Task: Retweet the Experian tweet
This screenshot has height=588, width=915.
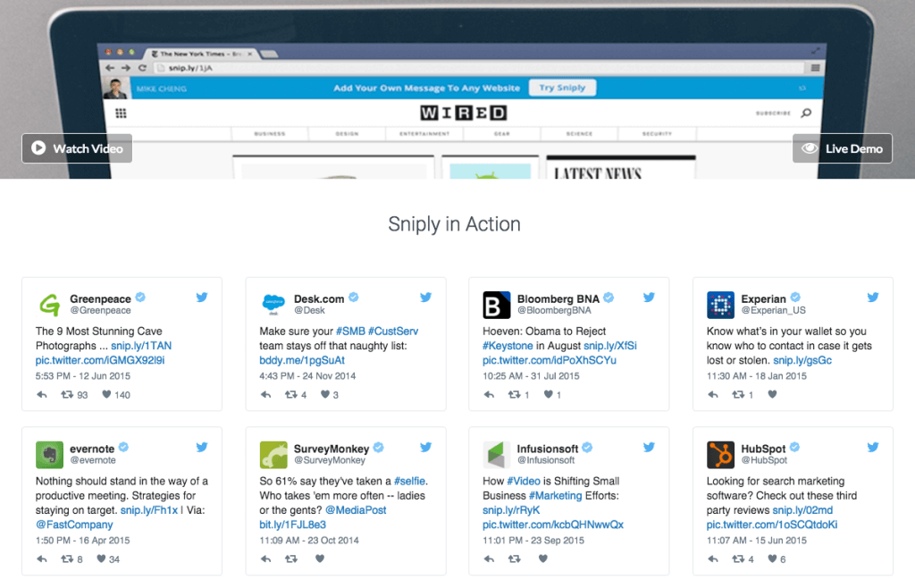Action: [x=738, y=395]
